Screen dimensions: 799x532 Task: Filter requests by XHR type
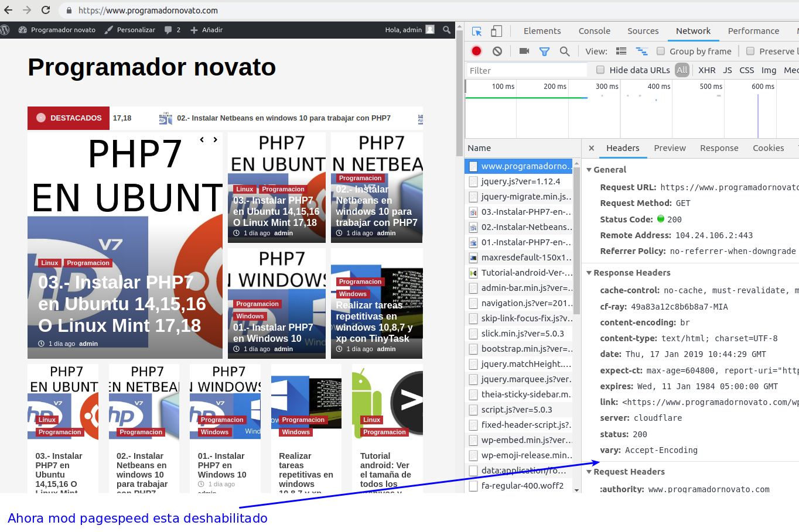(x=707, y=70)
